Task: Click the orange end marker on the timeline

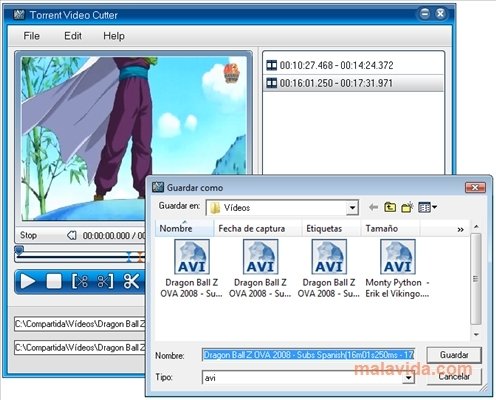Action: click(x=140, y=257)
